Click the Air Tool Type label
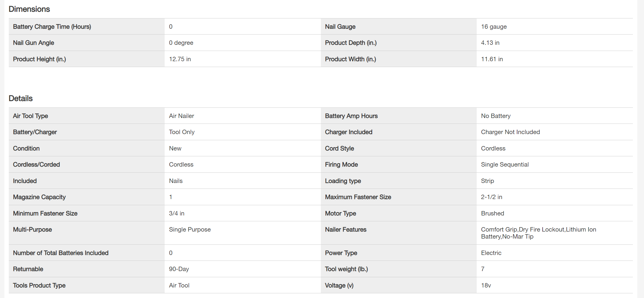644x298 pixels. pyautogui.click(x=30, y=116)
